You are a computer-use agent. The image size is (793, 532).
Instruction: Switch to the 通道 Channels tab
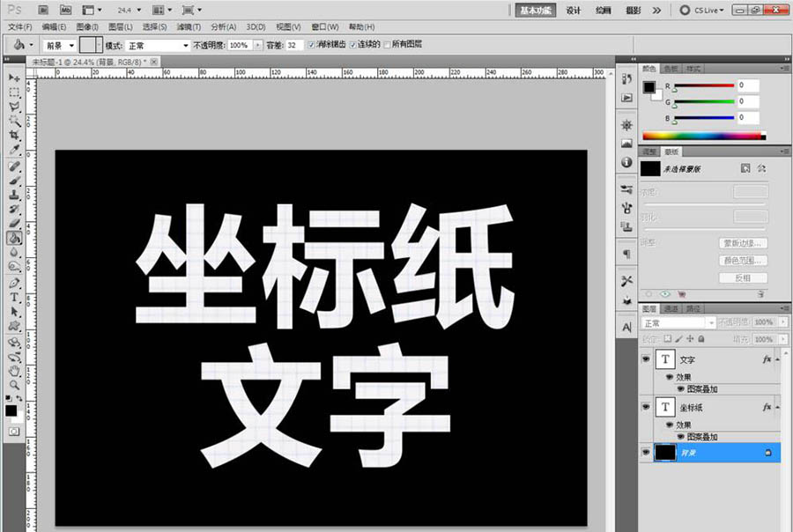[672, 307]
